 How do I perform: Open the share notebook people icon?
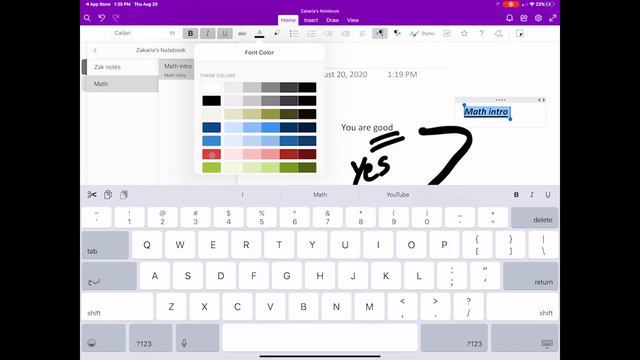pyautogui.click(x=524, y=18)
